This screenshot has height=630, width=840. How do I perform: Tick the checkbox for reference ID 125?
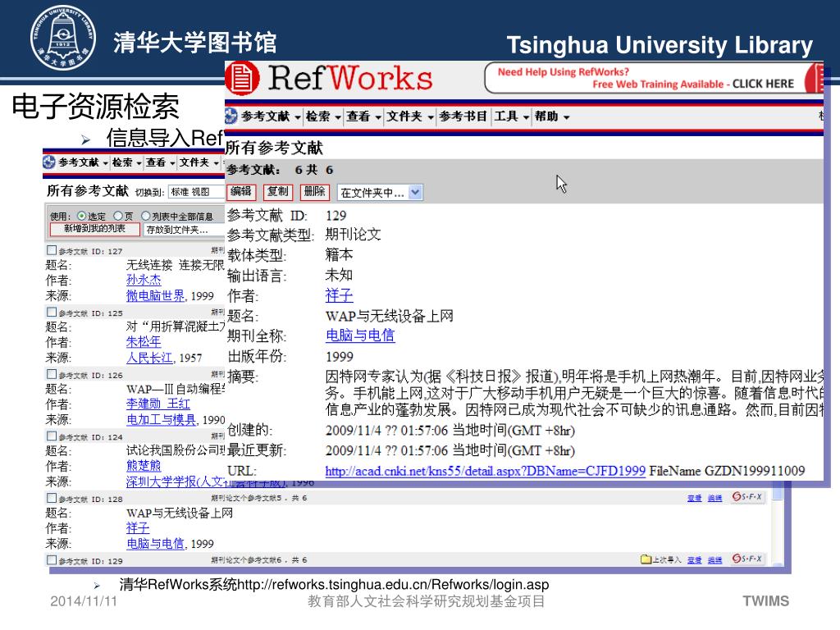tap(52, 312)
